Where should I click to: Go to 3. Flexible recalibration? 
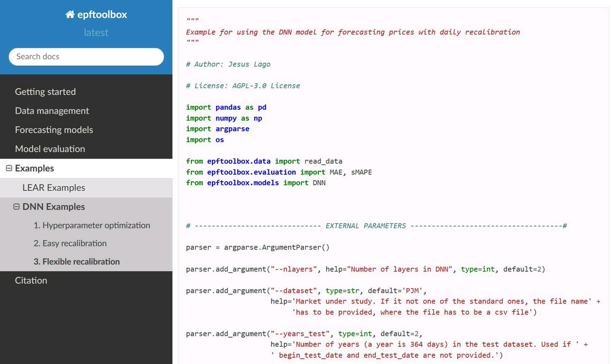(77, 262)
